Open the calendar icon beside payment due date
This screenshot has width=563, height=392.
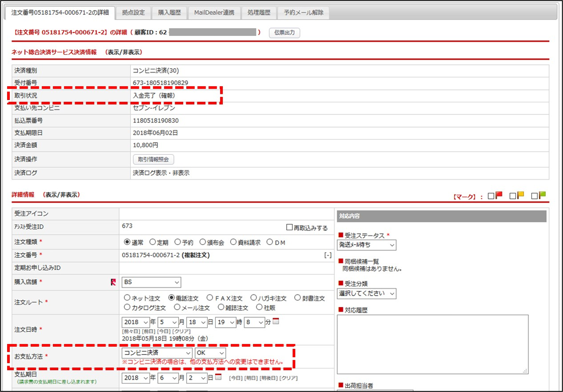click(x=219, y=377)
